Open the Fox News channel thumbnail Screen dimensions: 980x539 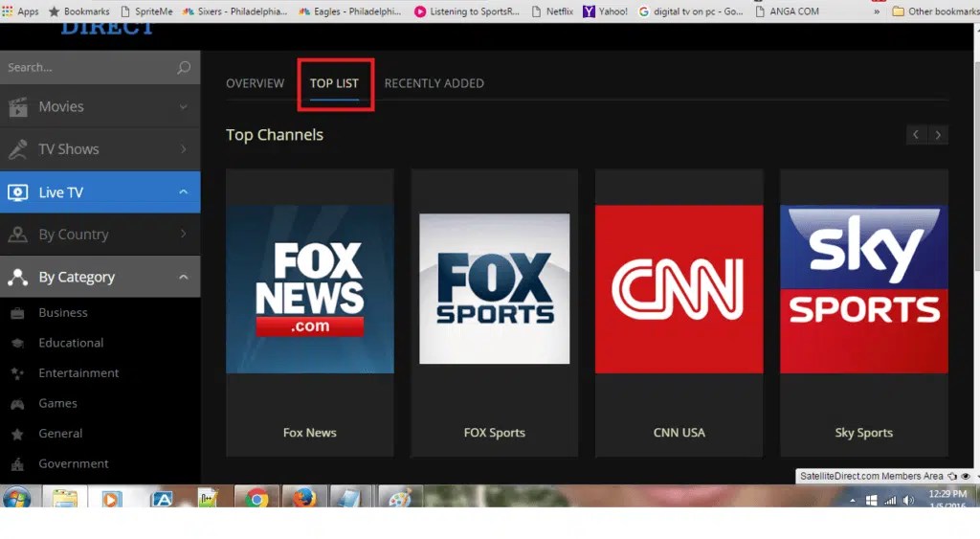pyautogui.click(x=310, y=289)
